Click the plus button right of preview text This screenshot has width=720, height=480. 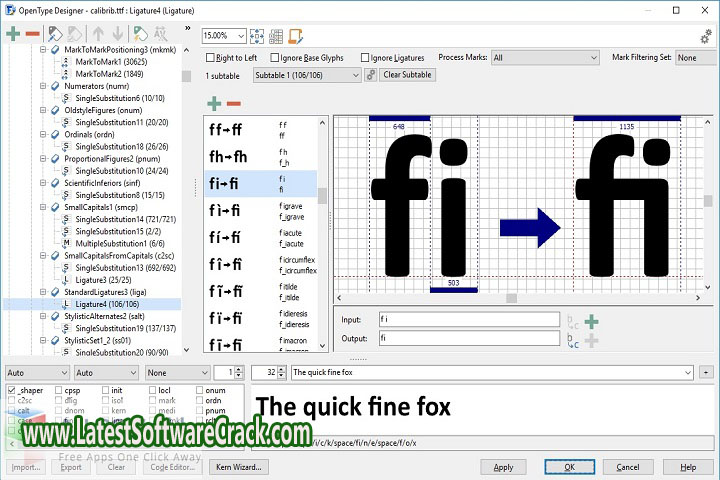[706, 373]
